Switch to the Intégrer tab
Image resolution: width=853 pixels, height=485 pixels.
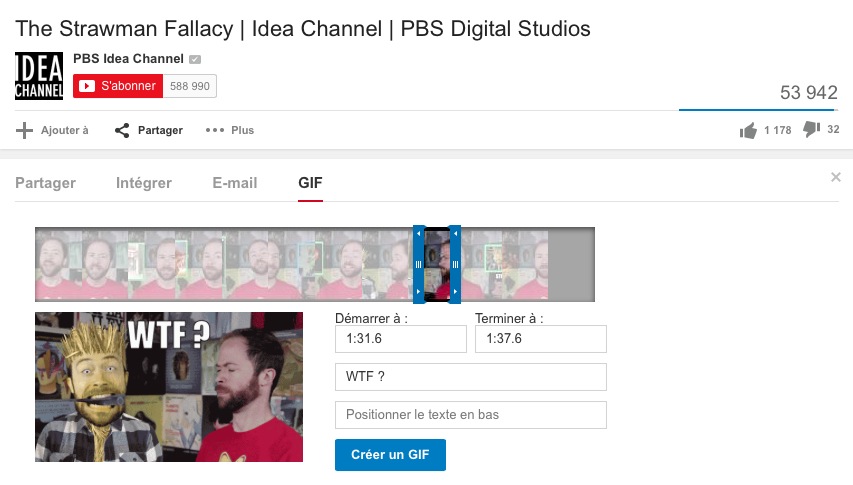144,183
